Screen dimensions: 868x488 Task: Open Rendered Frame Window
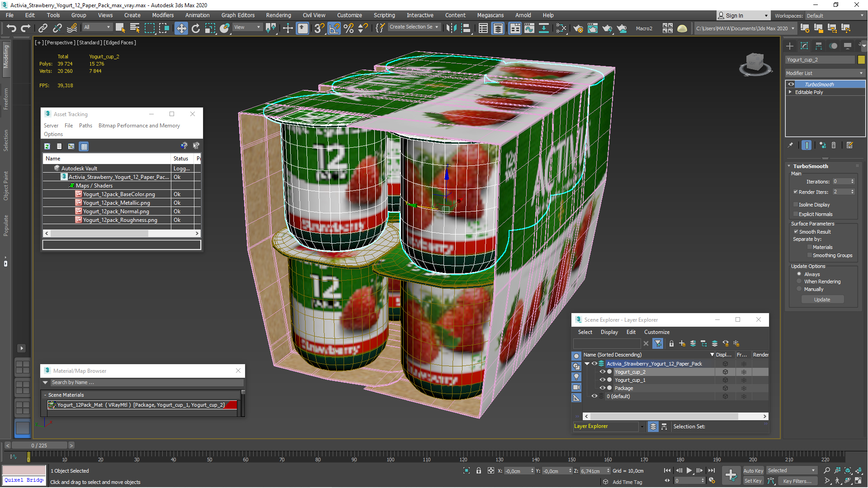[593, 28]
